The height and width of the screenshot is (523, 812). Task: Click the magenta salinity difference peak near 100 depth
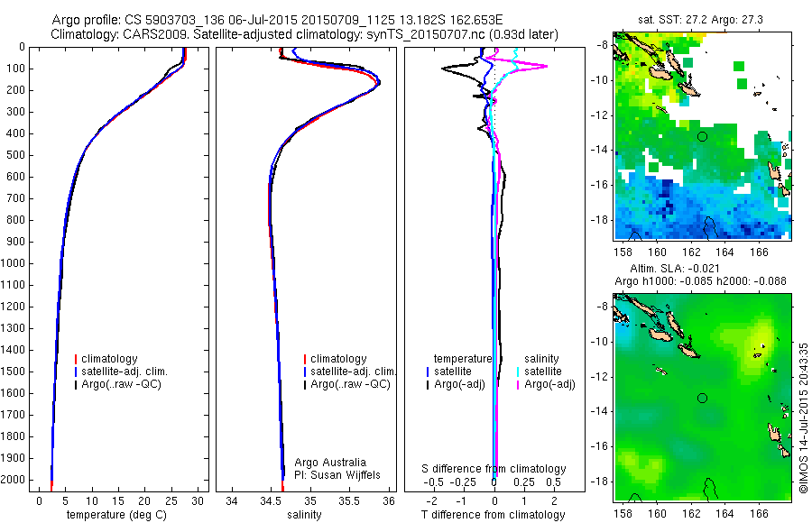(x=545, y=66)
